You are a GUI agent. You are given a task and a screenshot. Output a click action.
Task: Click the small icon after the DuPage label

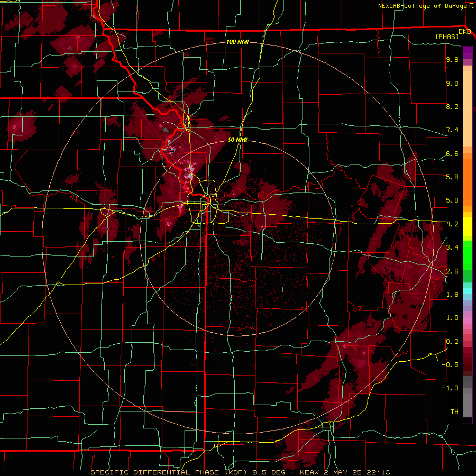click(471, 6)
